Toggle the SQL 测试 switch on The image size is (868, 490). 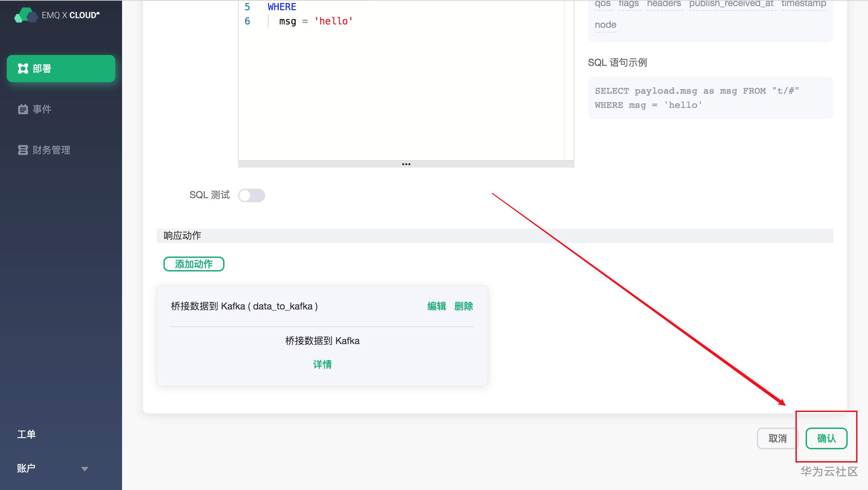[251, 195]
